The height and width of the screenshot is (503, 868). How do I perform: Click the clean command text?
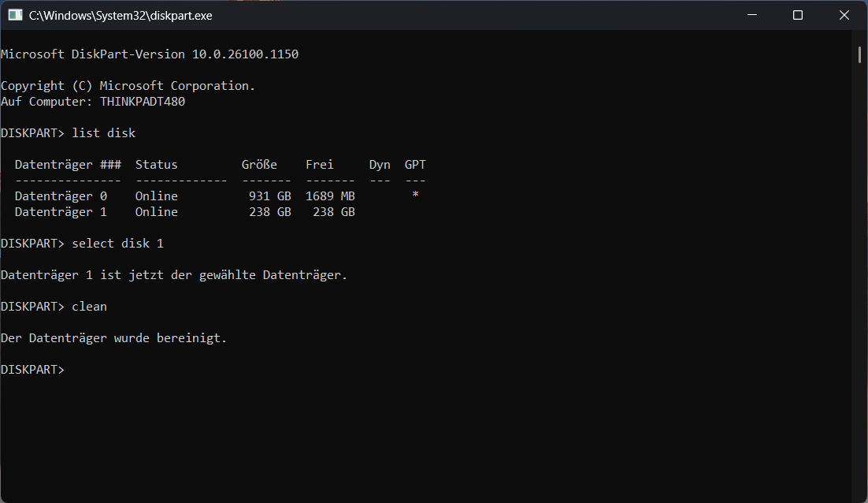(88, 306)
